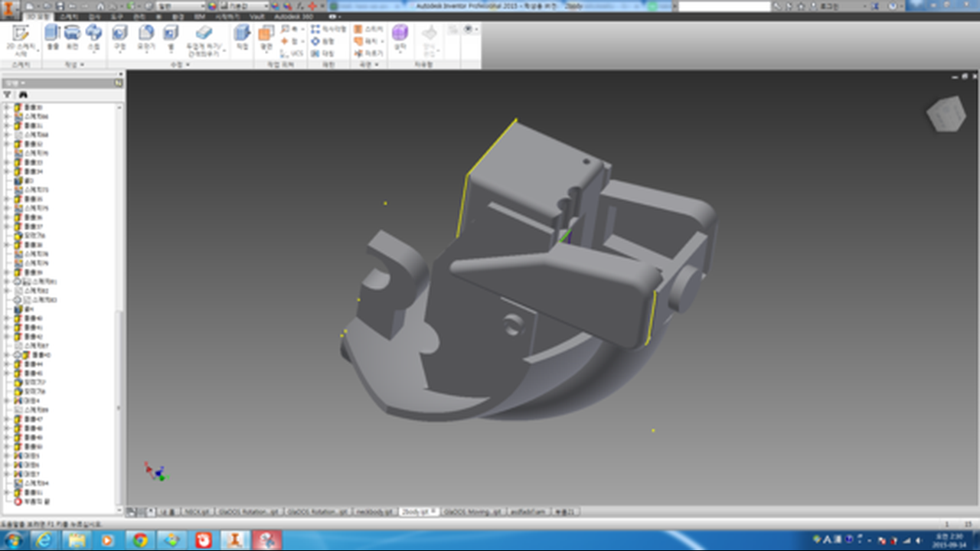Open the asdfadsf.iam document tab
980x551 pixels.
528,511
